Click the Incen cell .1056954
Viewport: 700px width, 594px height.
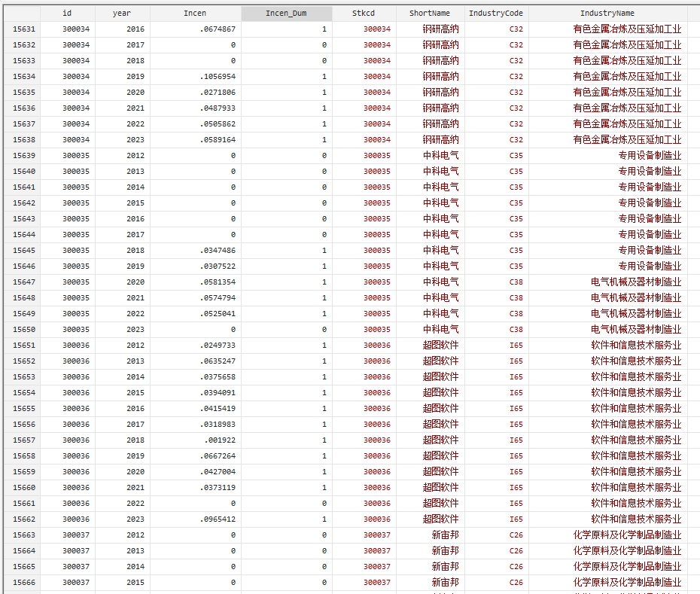click(218, 76)
